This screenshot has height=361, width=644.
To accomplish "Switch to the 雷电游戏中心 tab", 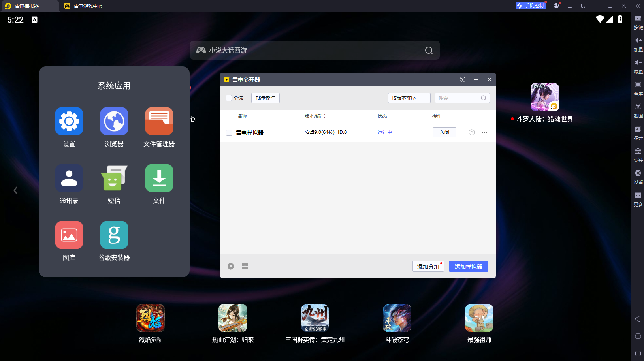I will pos(88,6).
